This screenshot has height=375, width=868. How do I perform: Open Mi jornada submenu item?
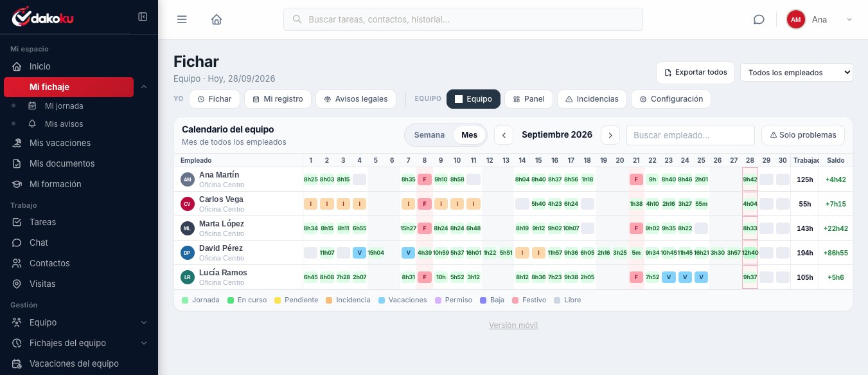tap(64, 105)
